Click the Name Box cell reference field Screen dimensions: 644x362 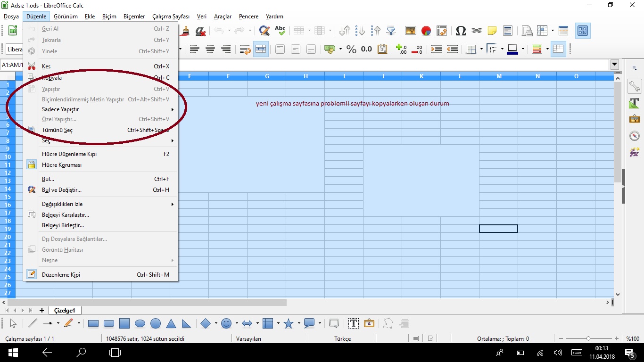[11, 65]
